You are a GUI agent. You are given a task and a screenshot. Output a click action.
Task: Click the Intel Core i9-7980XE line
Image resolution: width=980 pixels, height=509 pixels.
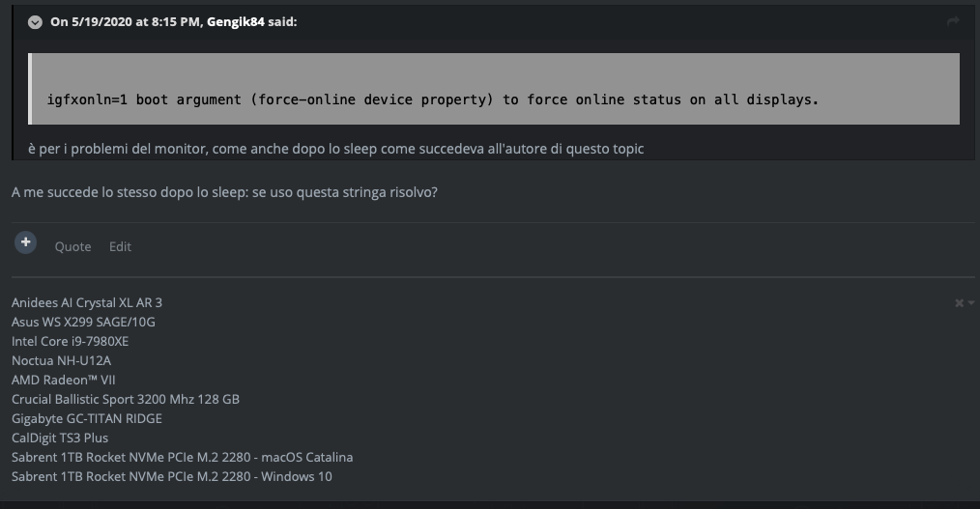click(x=70, y=342)
